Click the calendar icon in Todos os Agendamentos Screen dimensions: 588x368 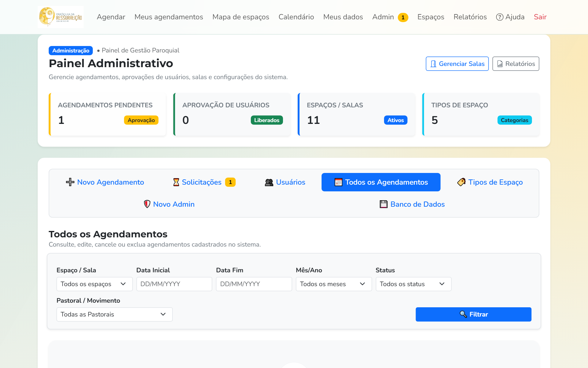click(338, 182)
